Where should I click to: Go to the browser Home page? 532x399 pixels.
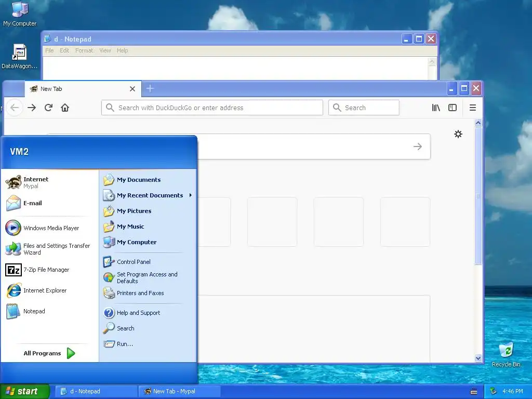[x=65, y=108]
